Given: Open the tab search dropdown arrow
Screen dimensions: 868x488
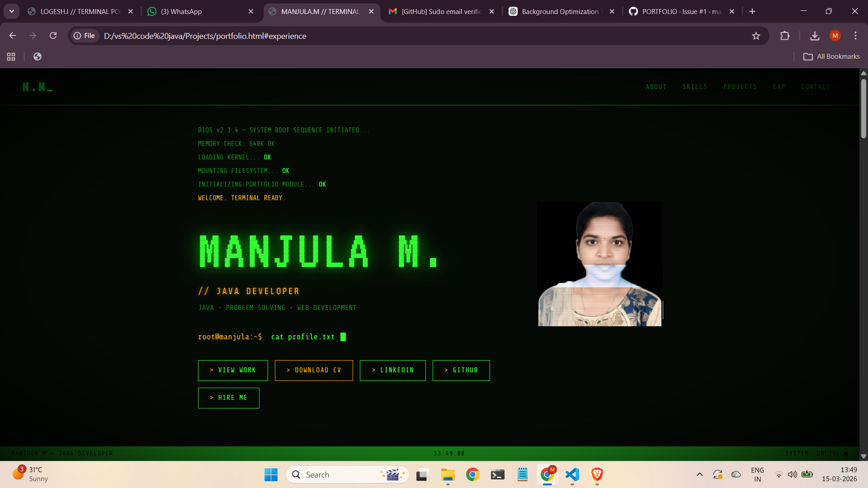Looking at the screenshot, I should click(x=12, y=11).
